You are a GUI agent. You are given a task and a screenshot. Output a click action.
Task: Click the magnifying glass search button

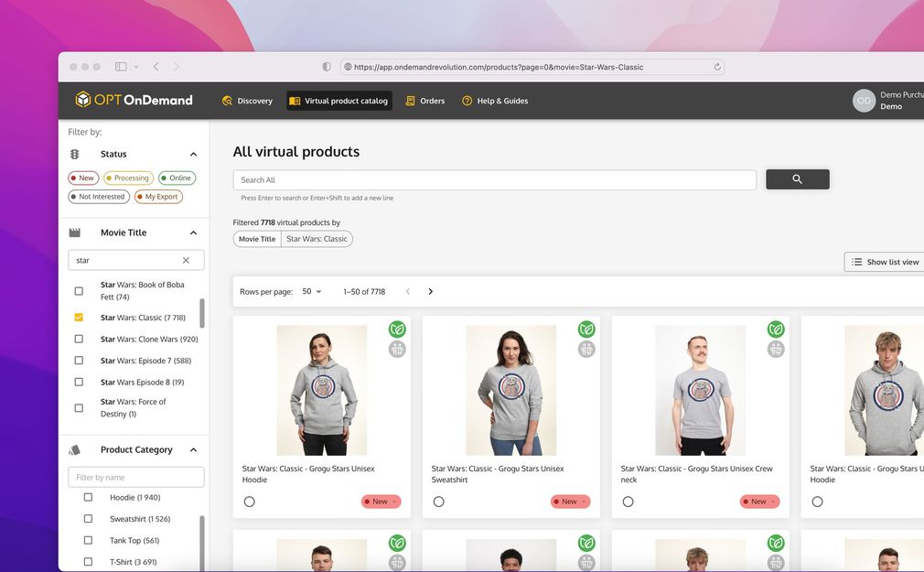797,179
